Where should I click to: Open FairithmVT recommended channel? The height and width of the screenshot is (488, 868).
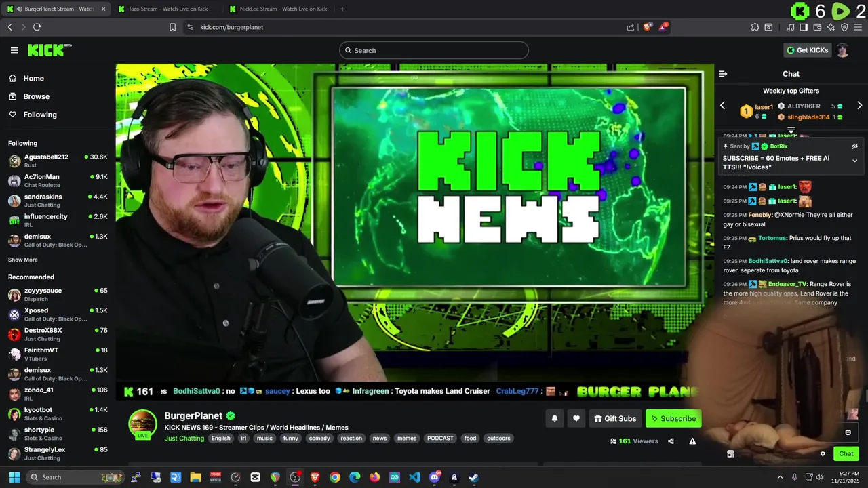[58, 354]
